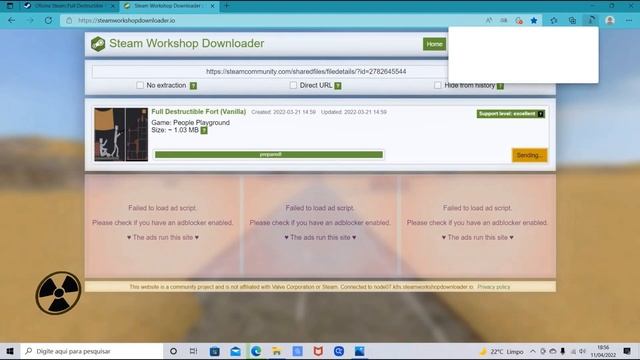This screenshot has width=640, height=360.
Task: Expand the hidden system tray icons chevron
Action: click(x=533, y=351)
